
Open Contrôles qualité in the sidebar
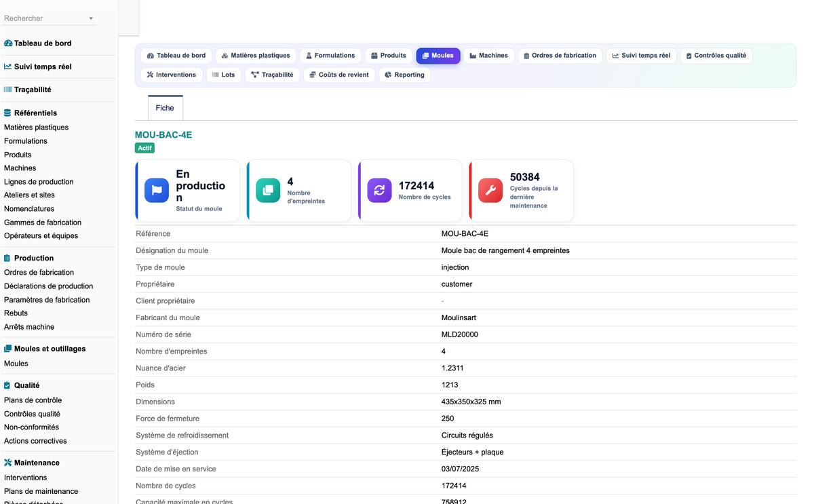coord(32,414)
